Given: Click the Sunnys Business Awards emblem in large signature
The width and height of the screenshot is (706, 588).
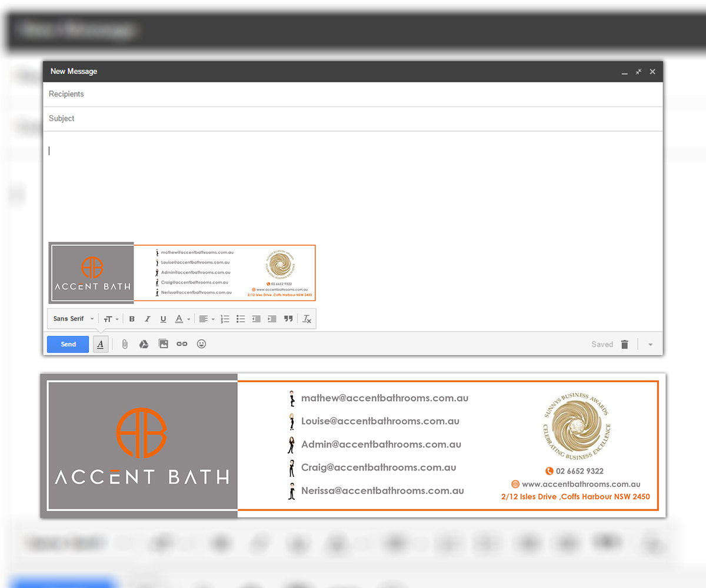Looking at the screenshot, I should coord(577,426).
